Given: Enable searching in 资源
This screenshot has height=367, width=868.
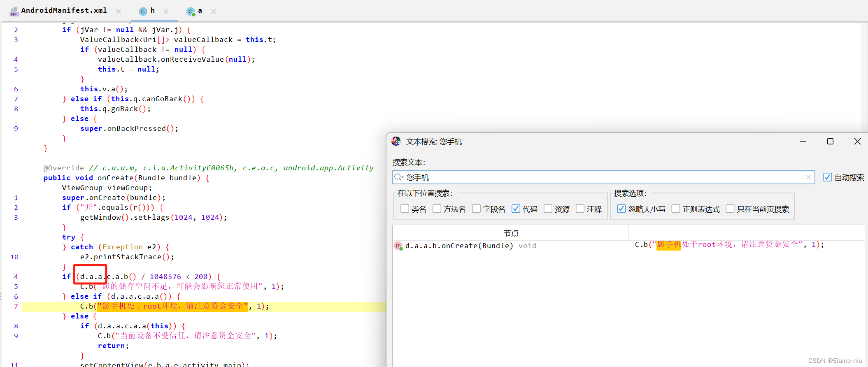Looking at the screenshot, I should point(548,209).
